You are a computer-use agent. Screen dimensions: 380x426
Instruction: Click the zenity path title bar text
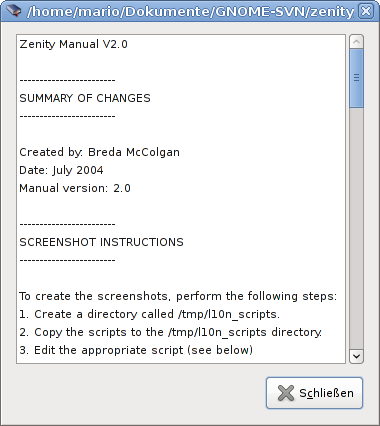(190, 12)
